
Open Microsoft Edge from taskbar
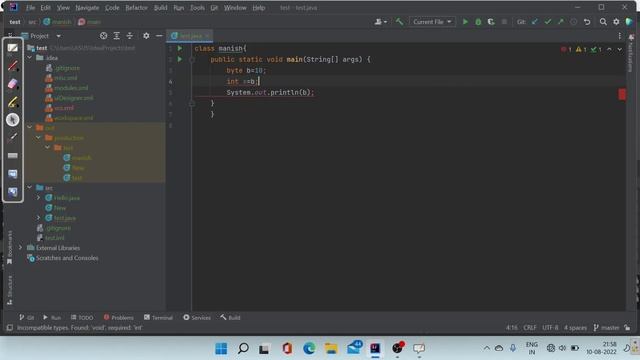click(309, 349)
